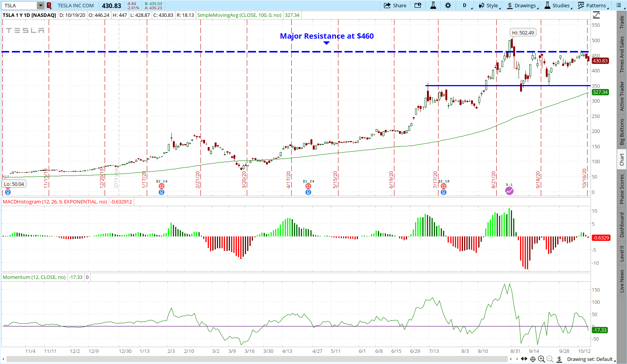Viewport: 627px width, 364px height.
Task: Click the scroll-right arrow on bottom bar
Action: click(x=517, y=359)
